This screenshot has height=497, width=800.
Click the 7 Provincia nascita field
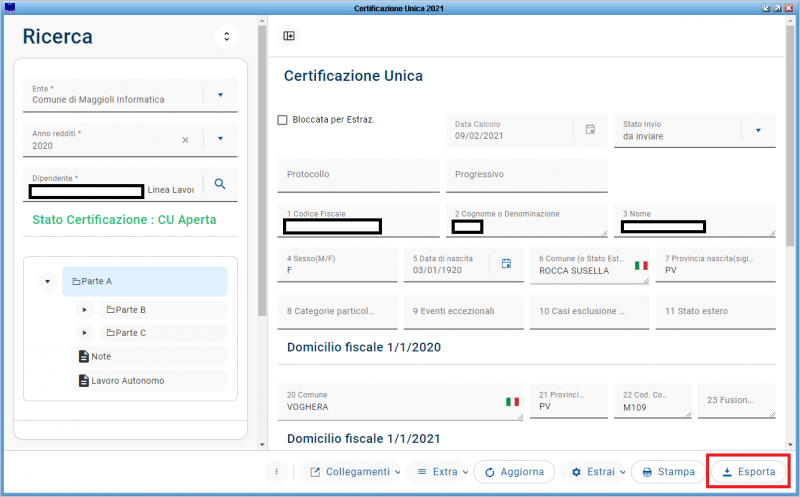tap(715, 265)
